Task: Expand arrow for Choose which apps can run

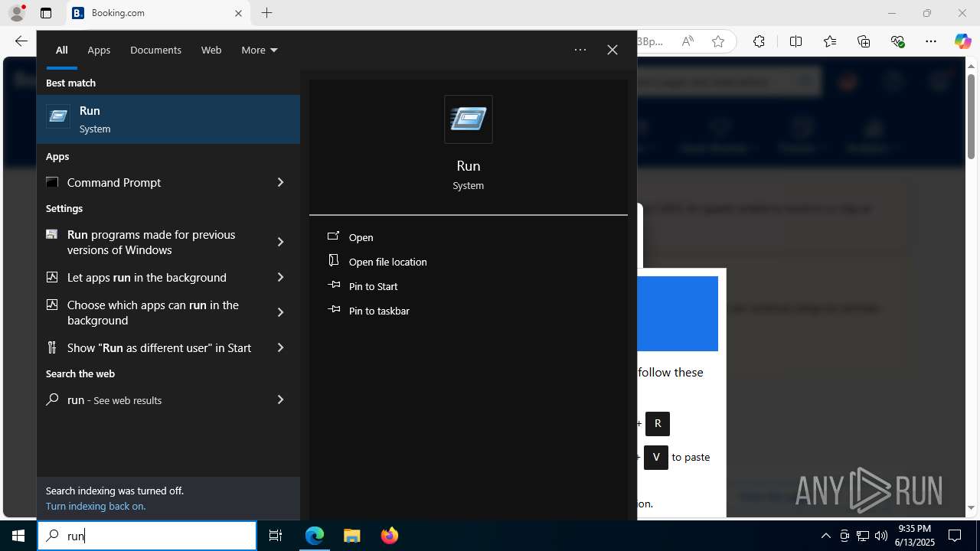Action: pyautogui.click(x=280, y=312)
